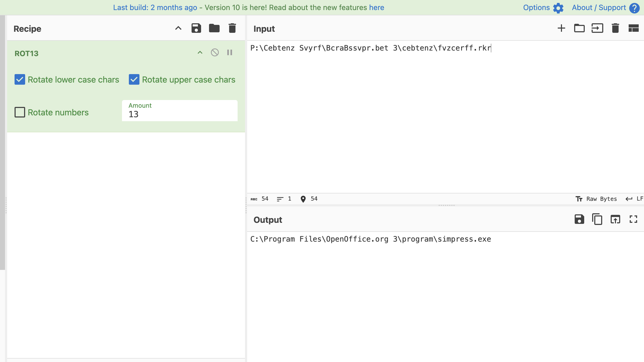Copy the raw output to the clipboard

597,219
